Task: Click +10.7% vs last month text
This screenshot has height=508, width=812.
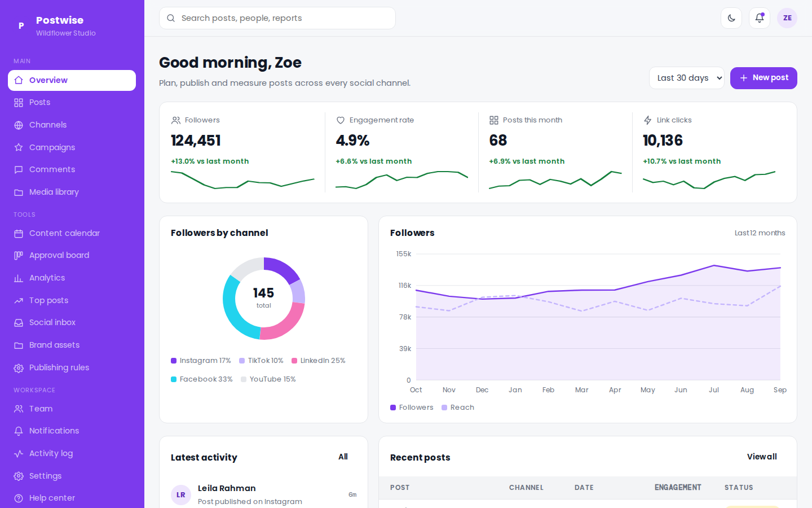Action: pyautogui.click(x=682, y=161)
